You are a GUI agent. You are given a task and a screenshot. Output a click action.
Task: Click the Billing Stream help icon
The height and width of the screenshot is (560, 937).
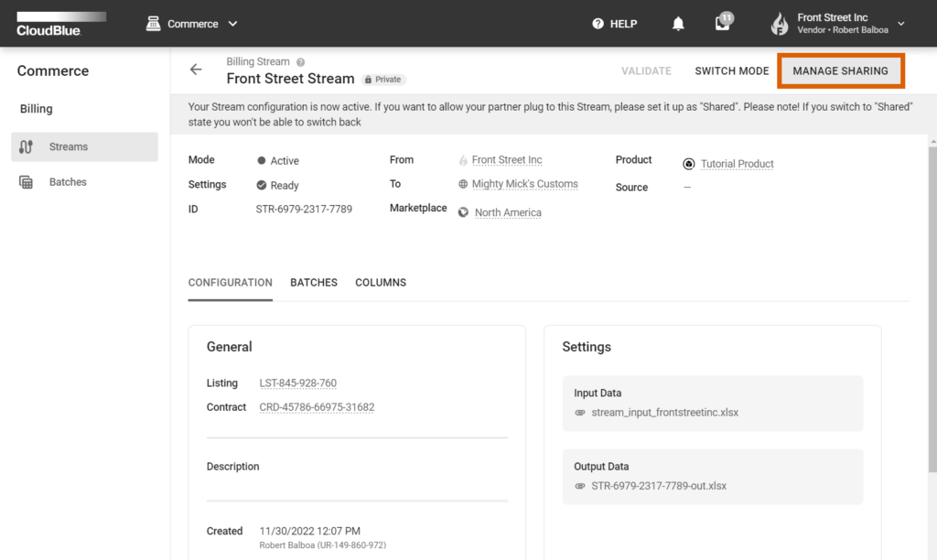pyautogui.click(x=300, y=62)
